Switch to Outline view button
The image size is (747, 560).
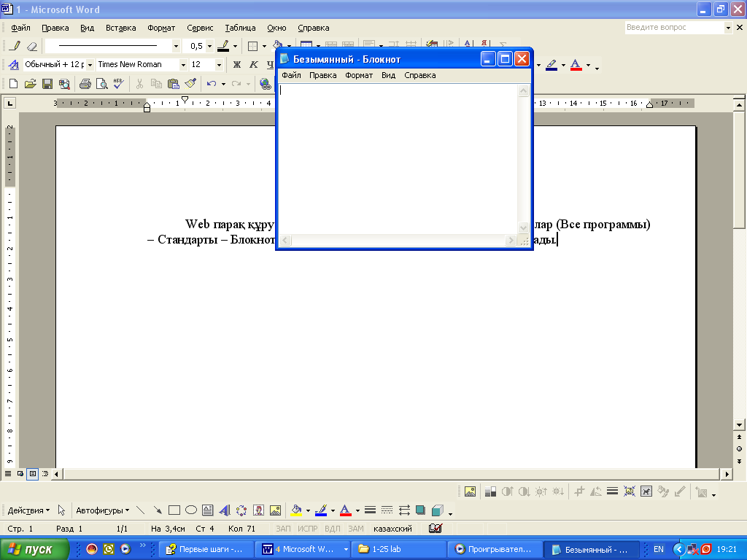point(44,474)
